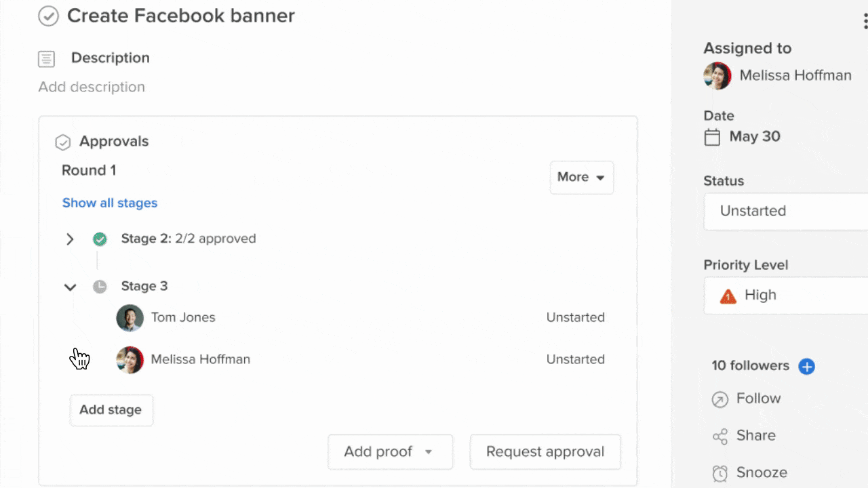Collapse Stage 3 using its chevron
This screenshot has height=488, width=868.
pyautogui.click(x=70, y=287)
